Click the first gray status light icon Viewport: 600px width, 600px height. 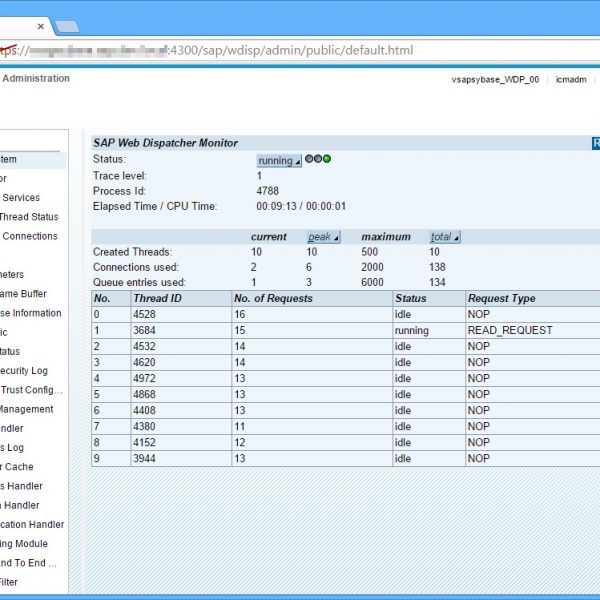[x=309, y=159]
